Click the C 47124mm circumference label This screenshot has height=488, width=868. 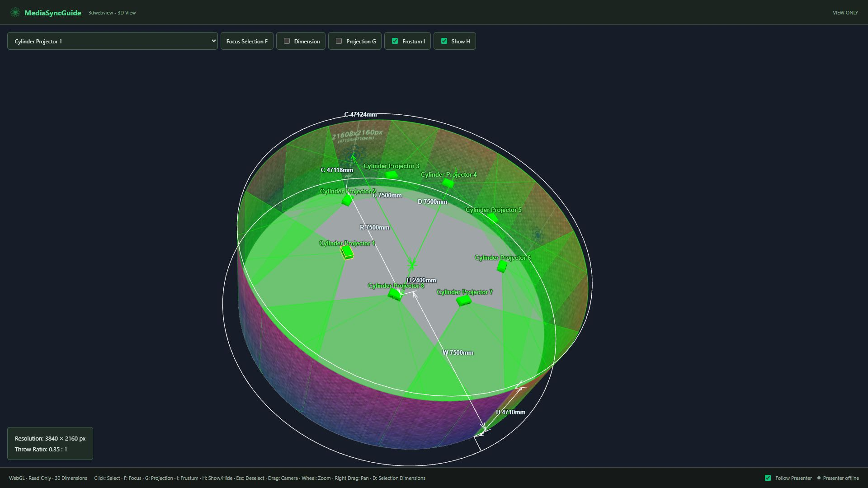coord(360,114)
